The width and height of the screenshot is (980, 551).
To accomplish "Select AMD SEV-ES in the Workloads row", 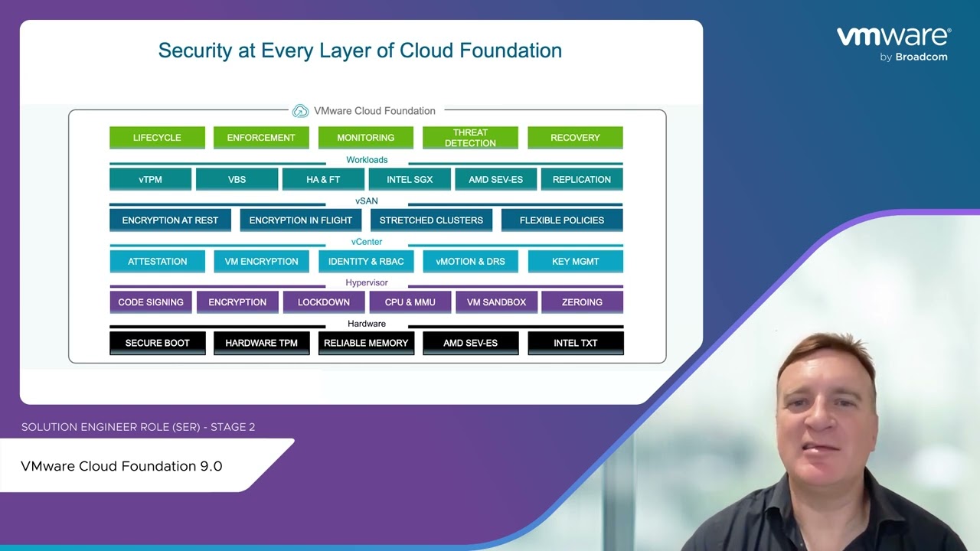I will [x=496, y=179].
